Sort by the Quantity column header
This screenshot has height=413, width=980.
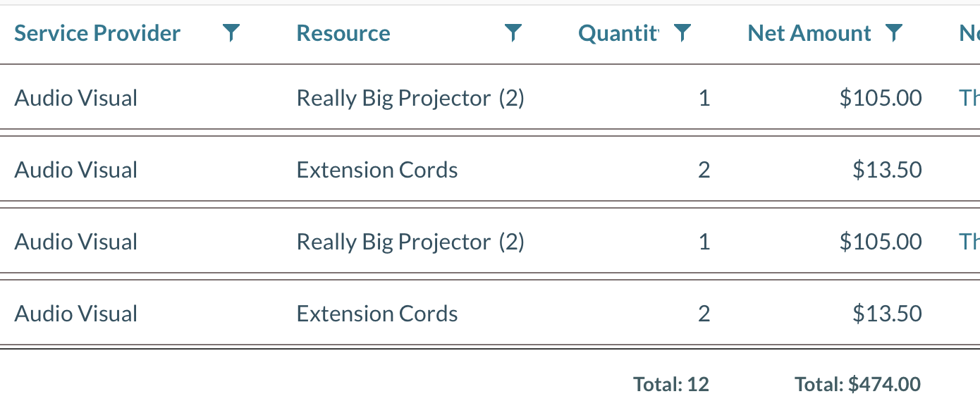point(618,32)
